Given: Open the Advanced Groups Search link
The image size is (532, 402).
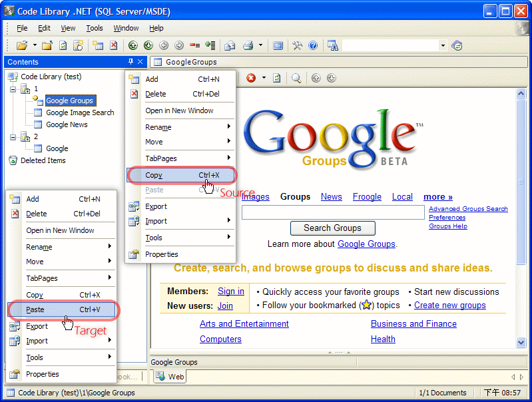Looking at the screenshot, I should tap(468, 208).
